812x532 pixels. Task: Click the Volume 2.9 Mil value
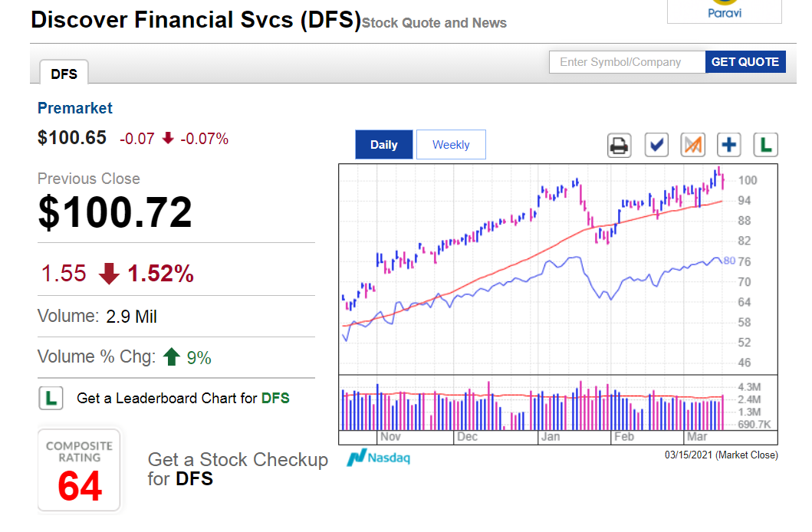(132, 316)
